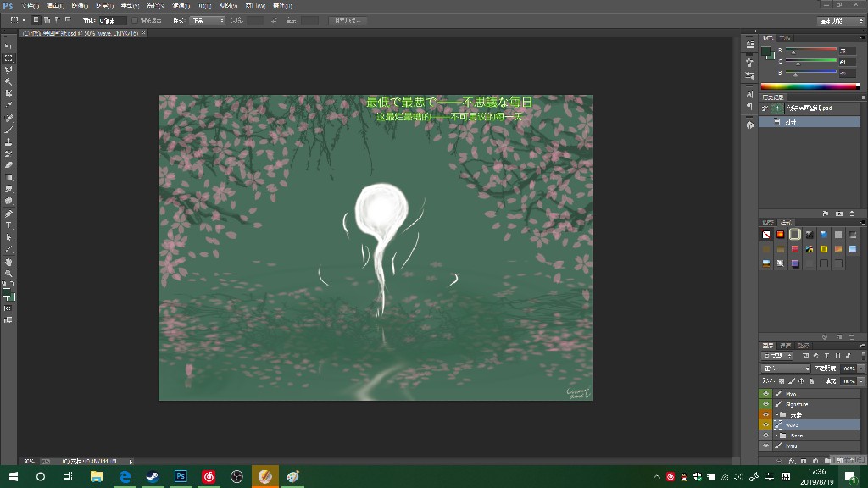Open the File menu
Viewport: 868px width, 488px height.
coord(29,6)
